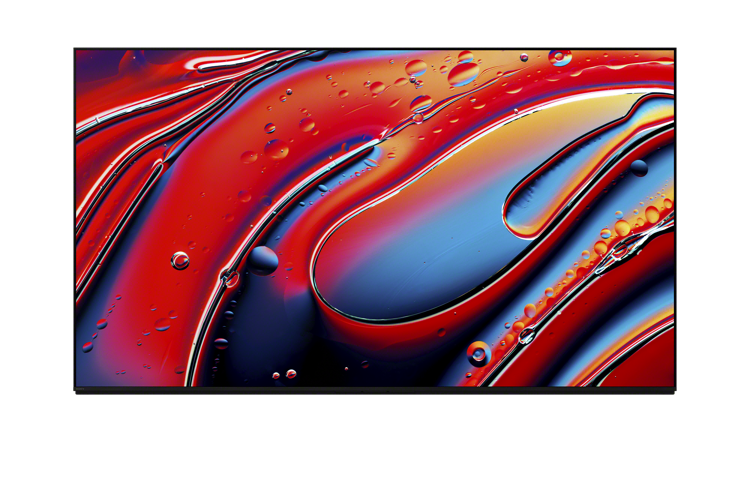Click the black area below the TV
Image resolution: width=750 pixels, height=500 pixels.
(x=375, y=445)
